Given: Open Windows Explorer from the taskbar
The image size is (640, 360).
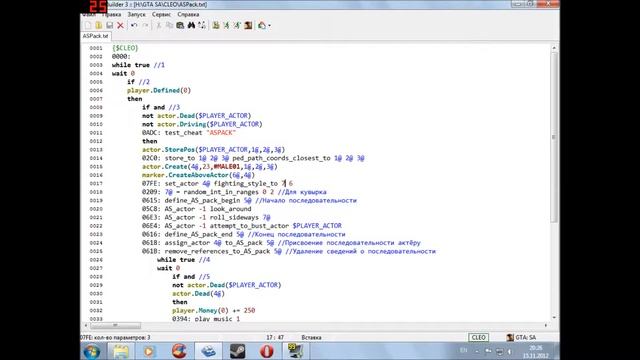Looking at the screenshot, I should click(x=121, y=351).
